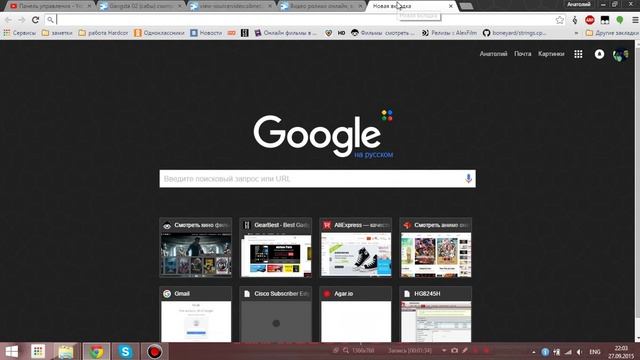
Task: Switch to the second browser tab
Action: click(x=142, y=6)
